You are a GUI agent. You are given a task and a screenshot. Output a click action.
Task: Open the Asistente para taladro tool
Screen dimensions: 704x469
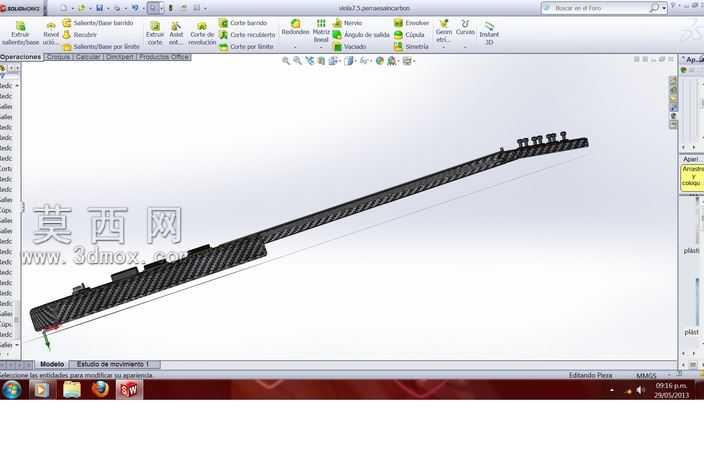[x=176, y=33]
